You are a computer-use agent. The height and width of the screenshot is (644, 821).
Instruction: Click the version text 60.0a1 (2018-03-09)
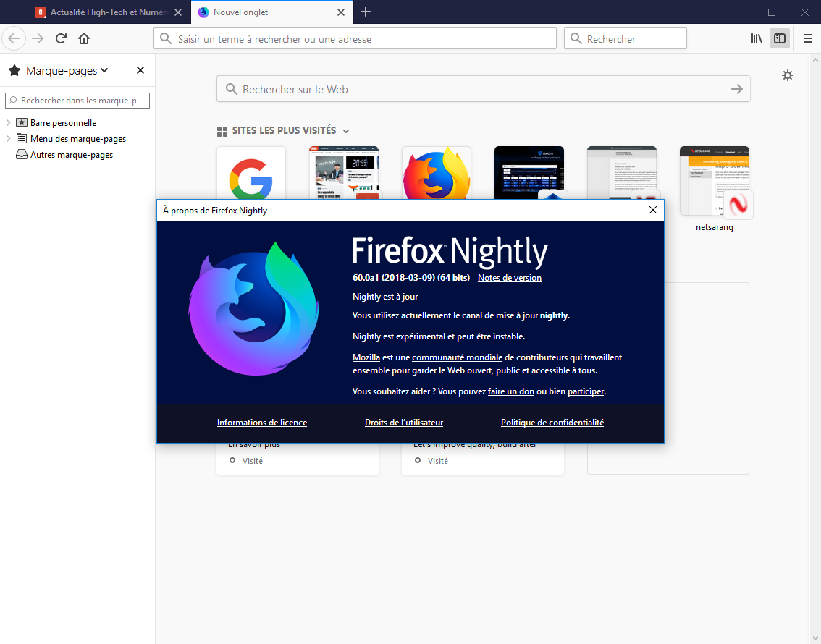[x=411, y=278]
